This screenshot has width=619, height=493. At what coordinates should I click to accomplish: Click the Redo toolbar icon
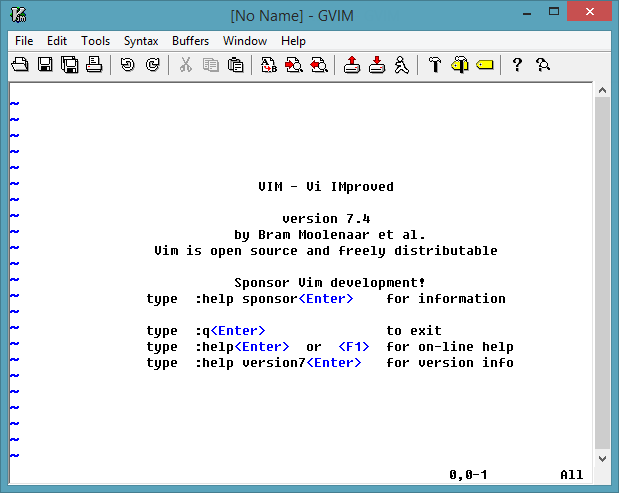tap(152, 65)
